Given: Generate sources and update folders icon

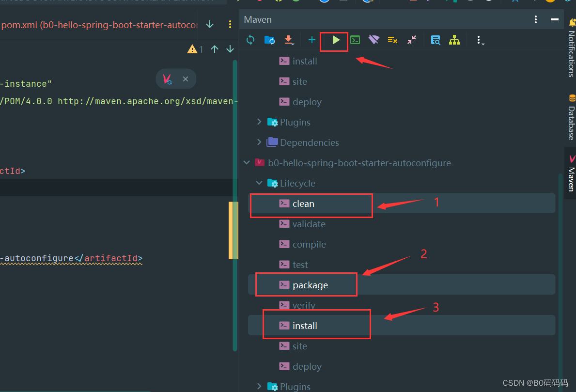Looking at the screenshot, I should 270,40.
